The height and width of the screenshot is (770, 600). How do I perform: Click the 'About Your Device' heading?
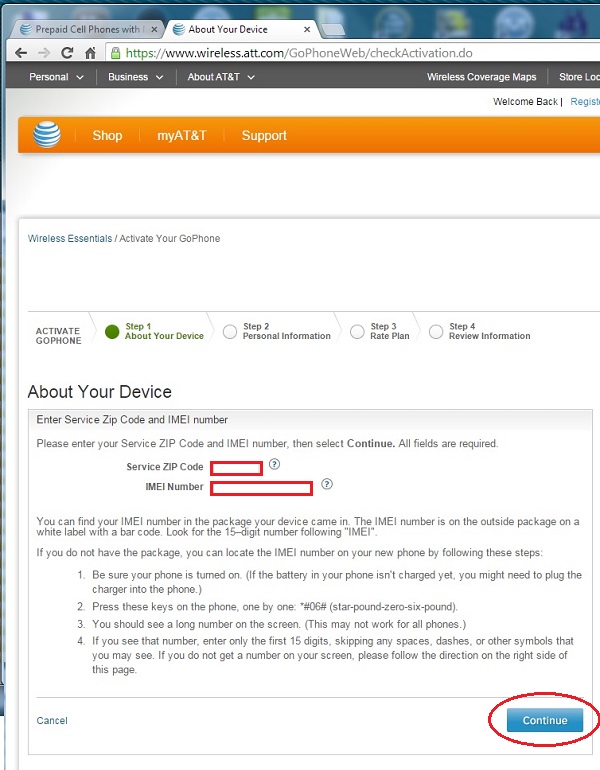tap(100, 392)
